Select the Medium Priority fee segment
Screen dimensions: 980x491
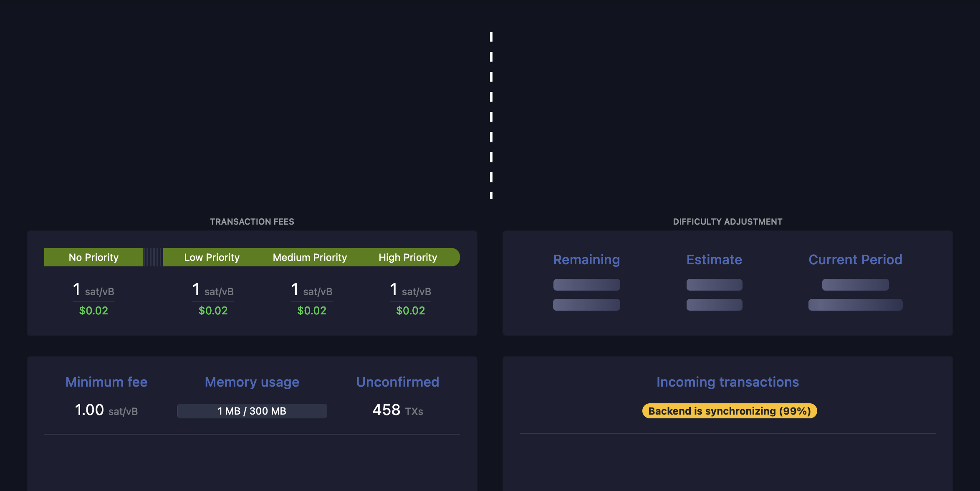(x=309, y=257)
